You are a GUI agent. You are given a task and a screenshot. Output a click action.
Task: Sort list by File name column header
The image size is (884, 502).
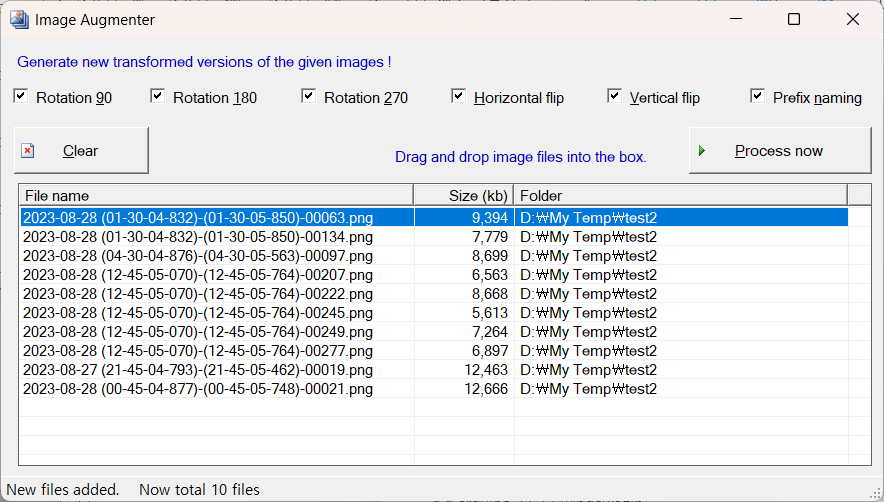pos(215,195)
